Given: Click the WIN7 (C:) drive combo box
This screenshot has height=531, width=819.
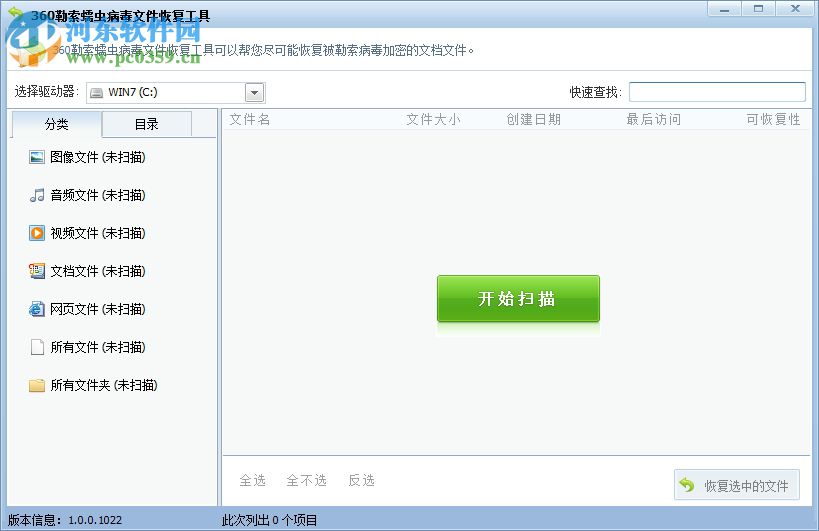Looking at the screenshot, I should tap(176, 93).
